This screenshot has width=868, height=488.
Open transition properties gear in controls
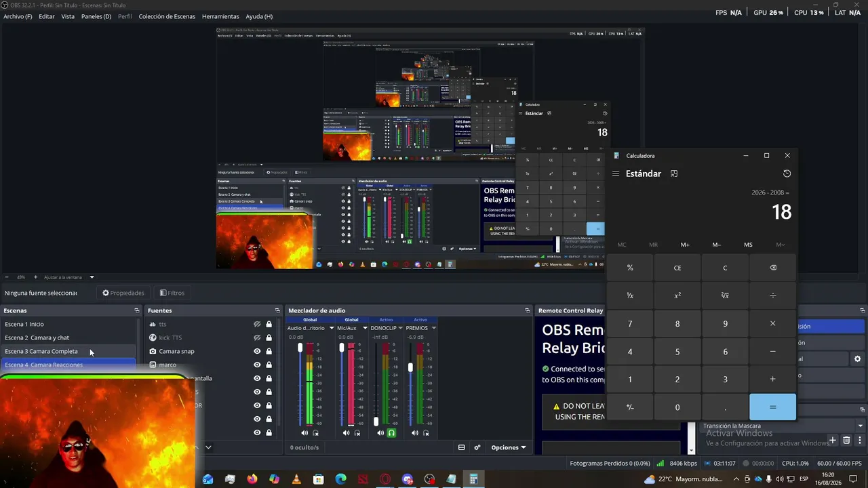tap(857, 359)
